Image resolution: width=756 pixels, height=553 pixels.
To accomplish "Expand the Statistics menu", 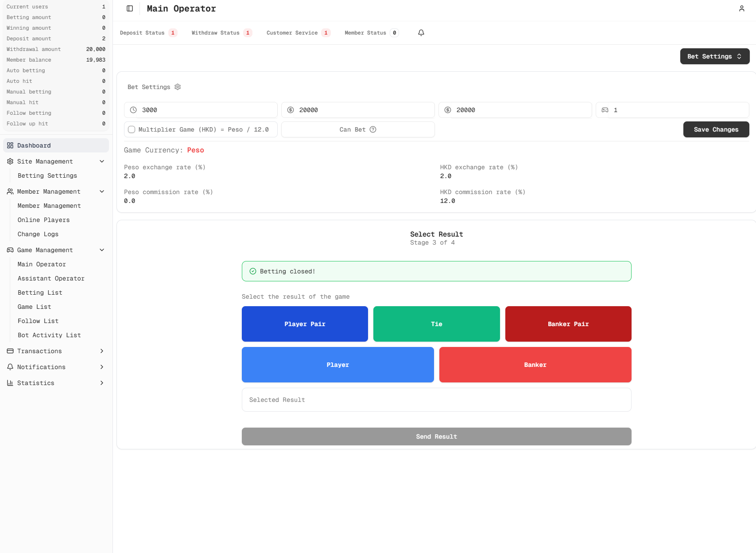I will (56, 383).
